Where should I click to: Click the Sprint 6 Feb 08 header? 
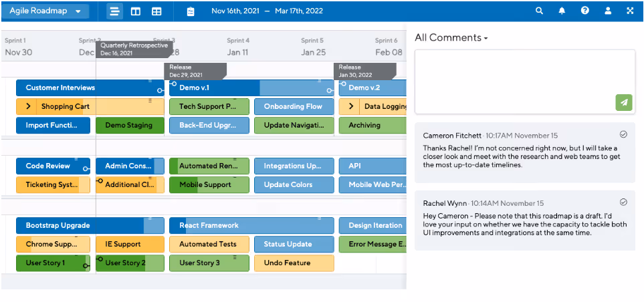coord(388,47)
